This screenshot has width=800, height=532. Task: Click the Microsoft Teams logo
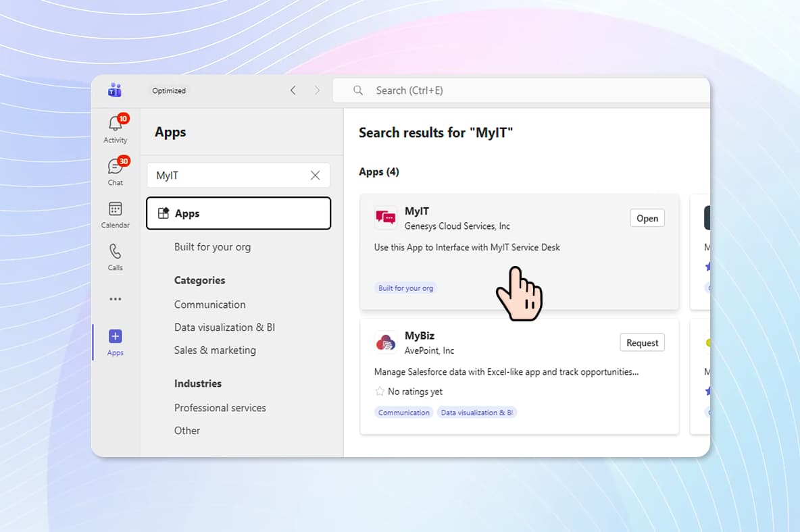tap(115, 90)
